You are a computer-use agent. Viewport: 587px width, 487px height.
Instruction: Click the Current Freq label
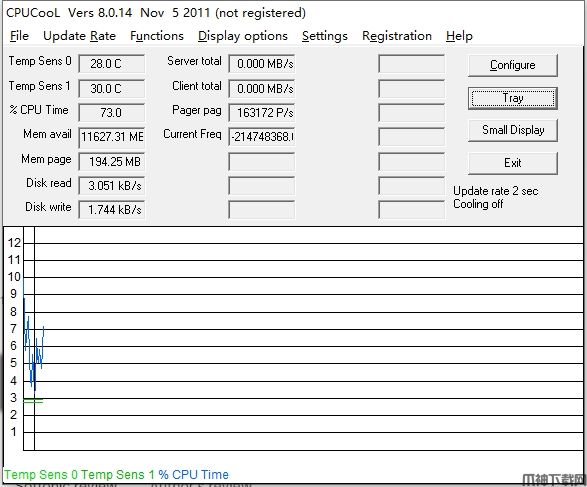(x=192, y=134)
